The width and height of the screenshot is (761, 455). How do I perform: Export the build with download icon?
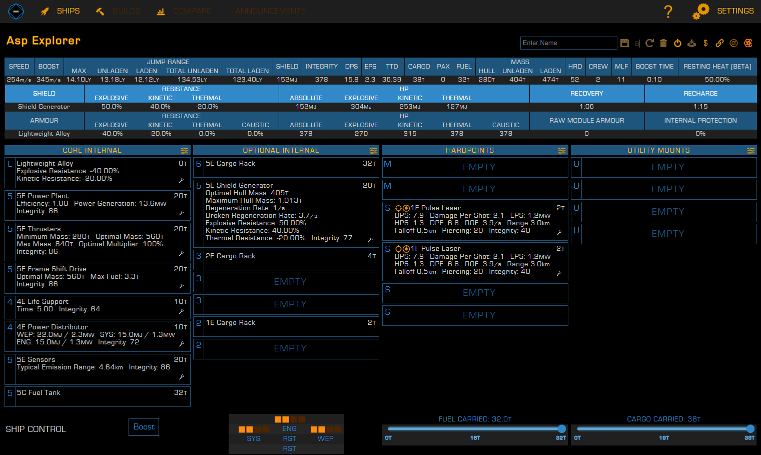[x=692, y=43]
